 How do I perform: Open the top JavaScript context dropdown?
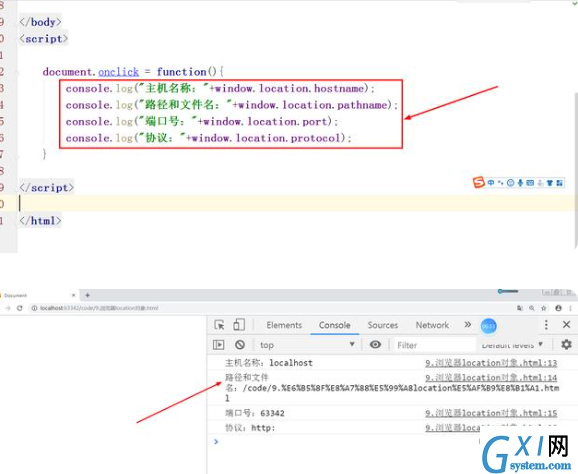pos(307,345)
